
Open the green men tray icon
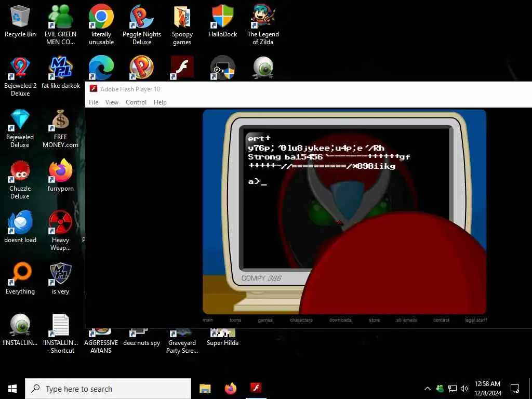(440, 389)
